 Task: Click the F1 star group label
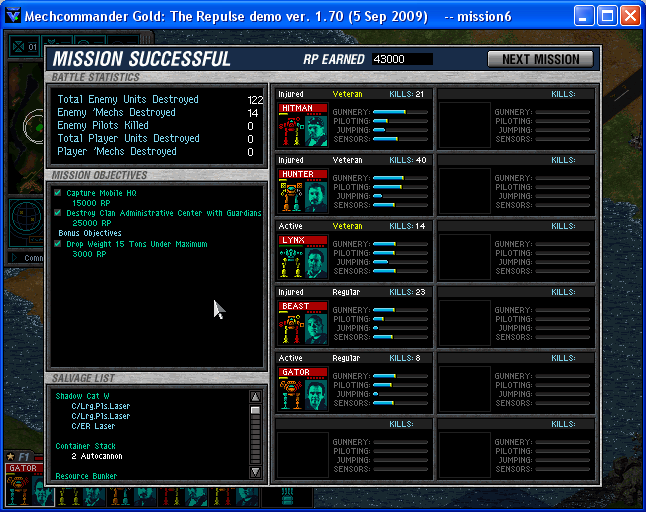pyautogui.click(x=19, y=456)
